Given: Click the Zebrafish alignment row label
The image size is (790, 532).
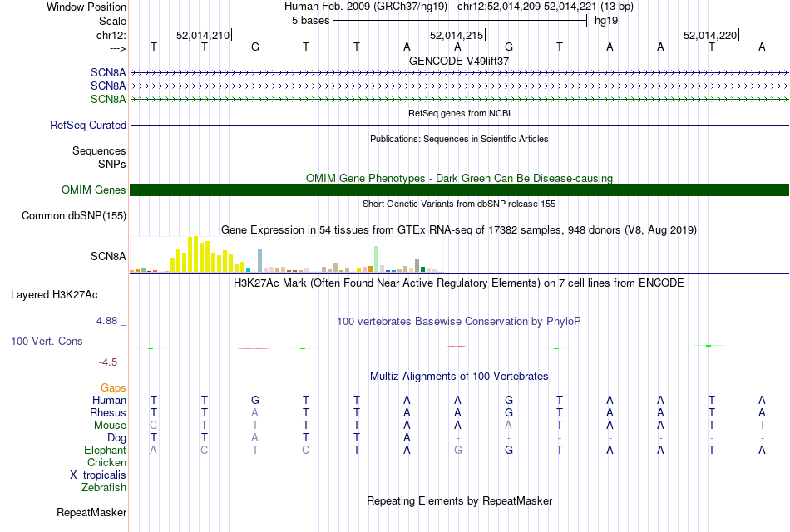Looking at the screenshot, I should [104, 488].
